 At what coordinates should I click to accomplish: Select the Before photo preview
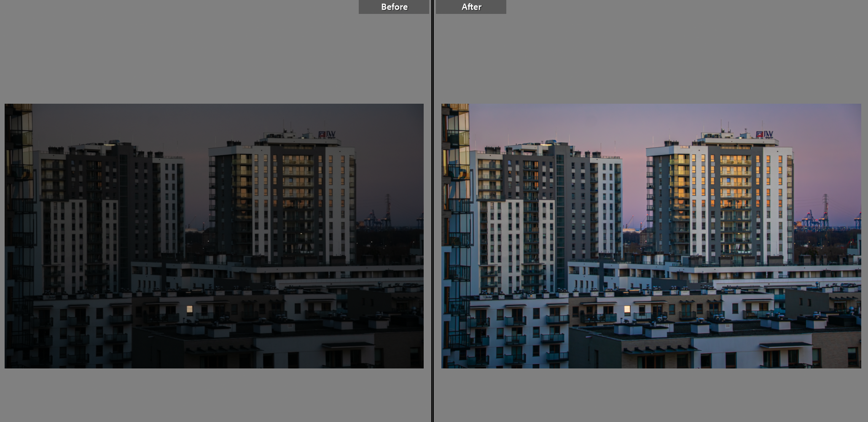click(214, 236)
